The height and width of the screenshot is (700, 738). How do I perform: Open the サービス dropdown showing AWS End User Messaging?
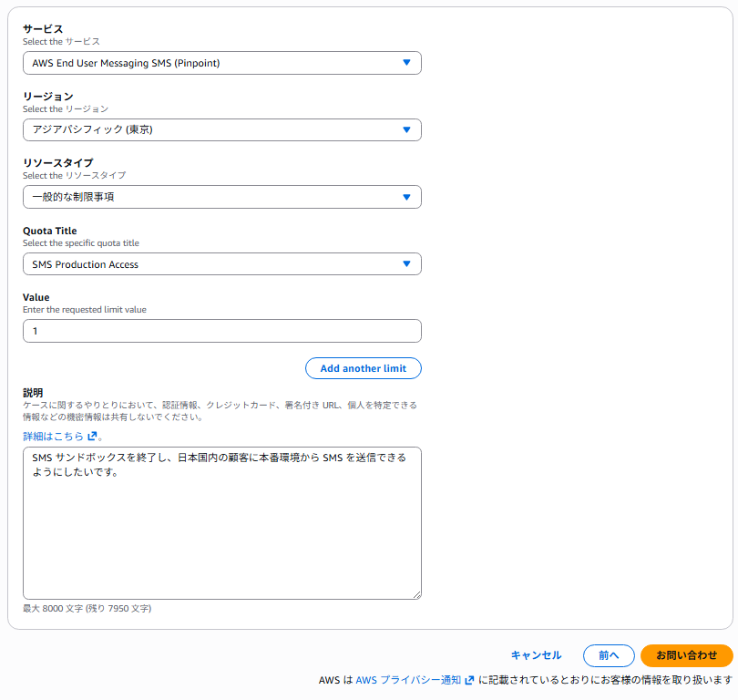(x=210, y=63)
